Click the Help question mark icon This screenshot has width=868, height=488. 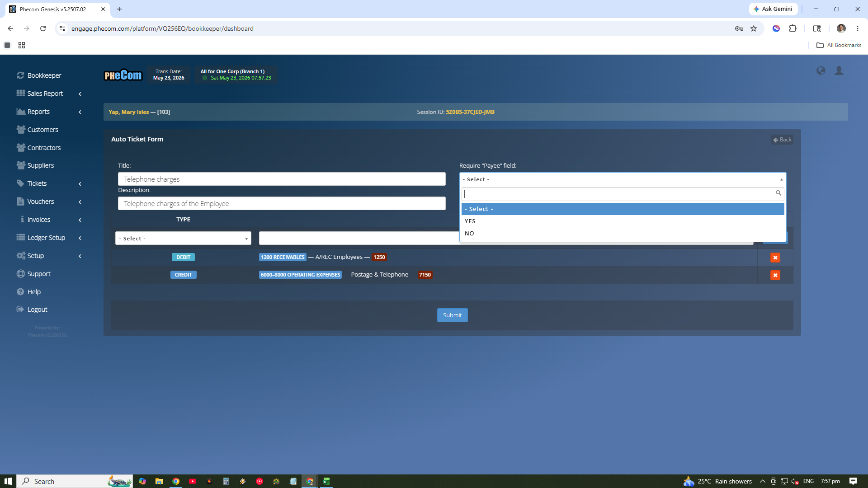[20, 291]
